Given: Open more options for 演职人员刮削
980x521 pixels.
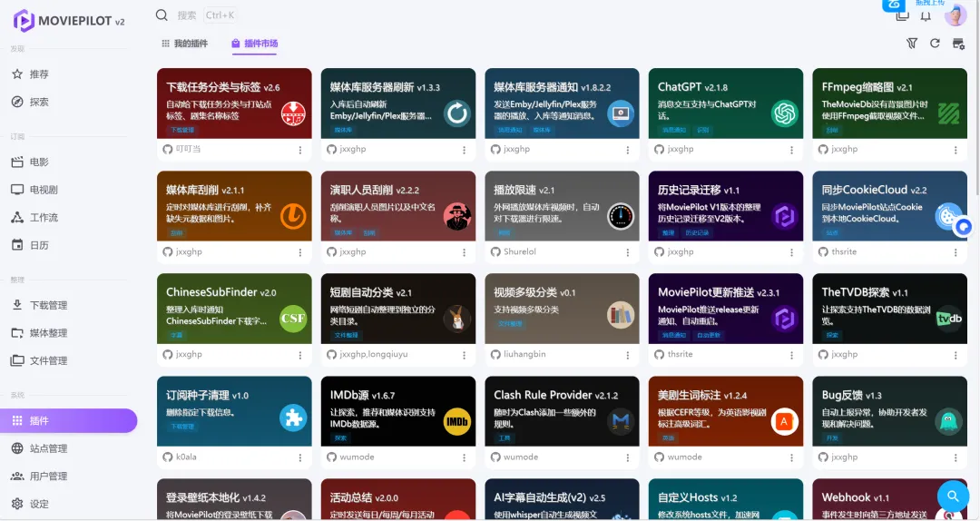Looking at the screenshot, I should point(465,252).
